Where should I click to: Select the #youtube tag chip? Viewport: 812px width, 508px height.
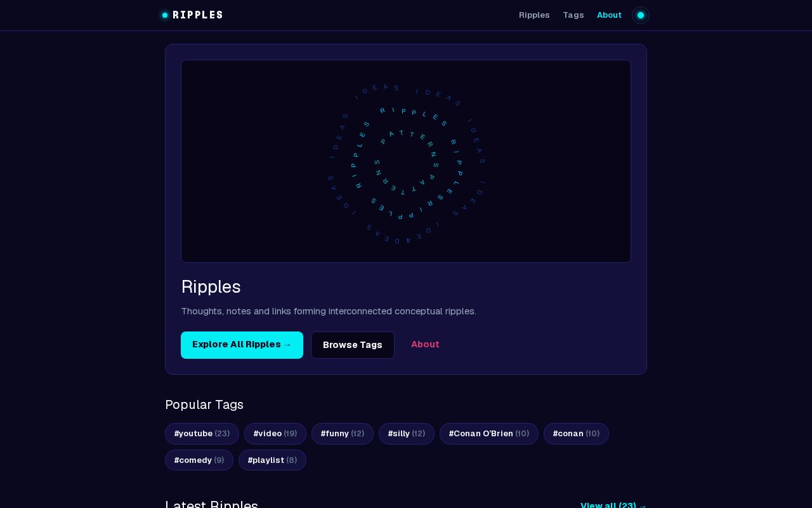tap(202, 434)
